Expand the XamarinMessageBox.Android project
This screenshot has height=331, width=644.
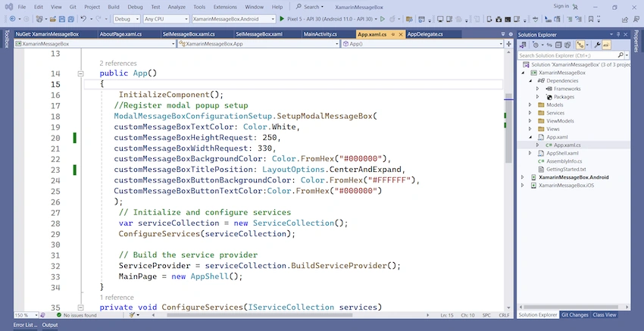(x=523, y=177)
